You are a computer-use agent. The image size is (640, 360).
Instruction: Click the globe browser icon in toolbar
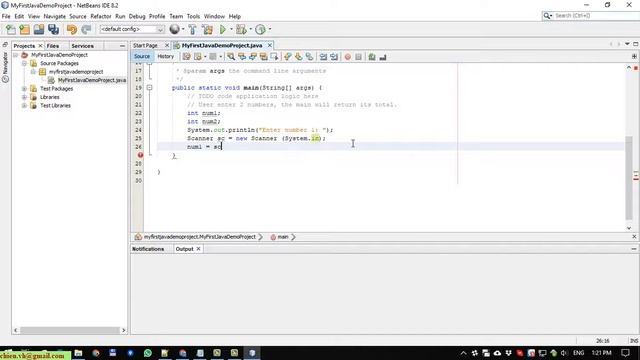coord(174,29)
